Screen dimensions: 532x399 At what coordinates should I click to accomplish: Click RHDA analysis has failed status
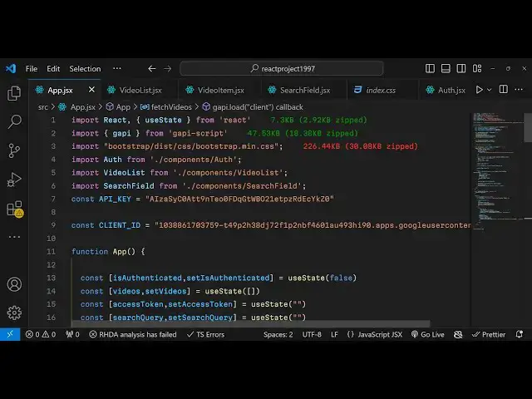click(133, 334)
